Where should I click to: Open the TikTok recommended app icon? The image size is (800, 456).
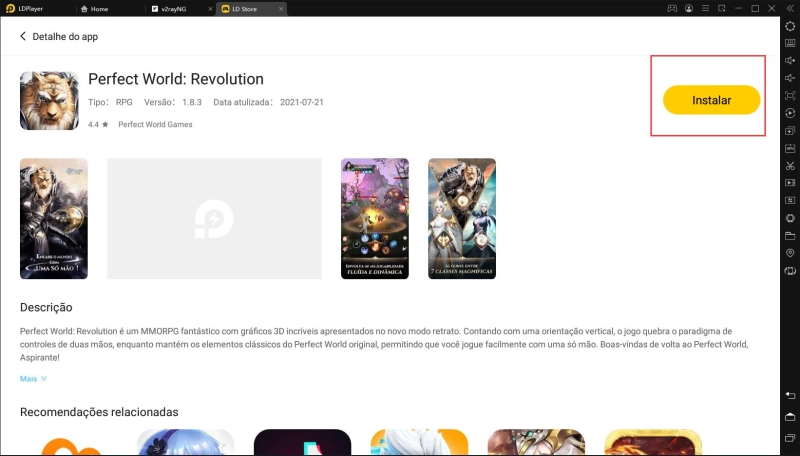(x=302, y=442)
